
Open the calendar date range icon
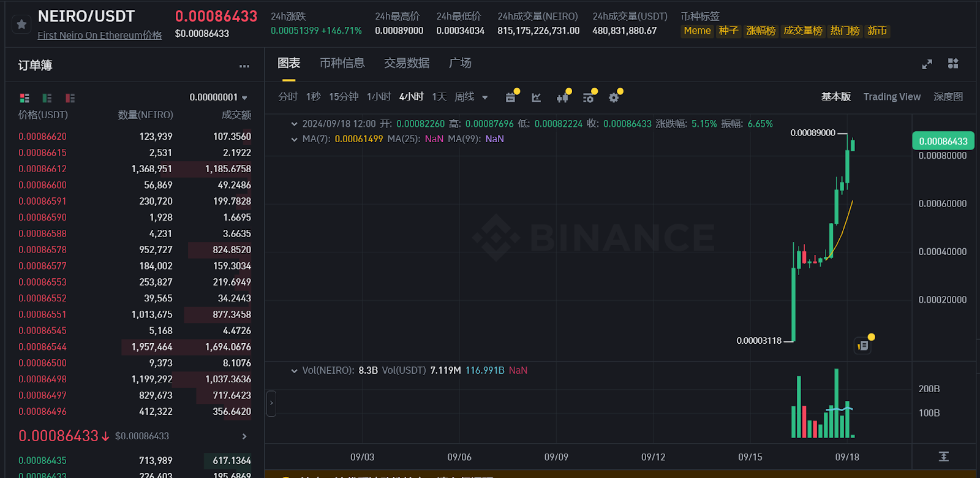click(511, 97)
